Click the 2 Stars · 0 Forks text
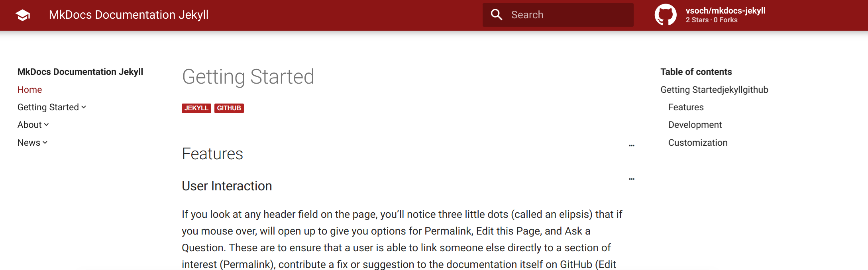This screenshot has width=868, height=270. click(x=711, y=20)
